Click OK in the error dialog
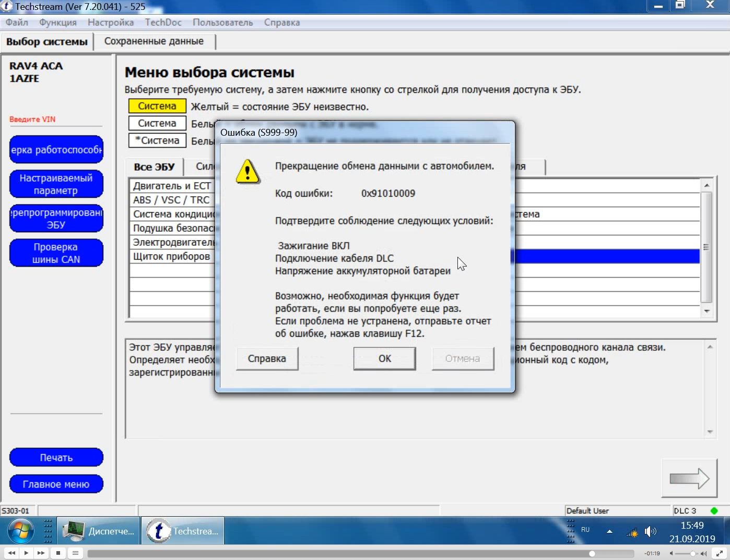730x560 pixels. (384, 359)
